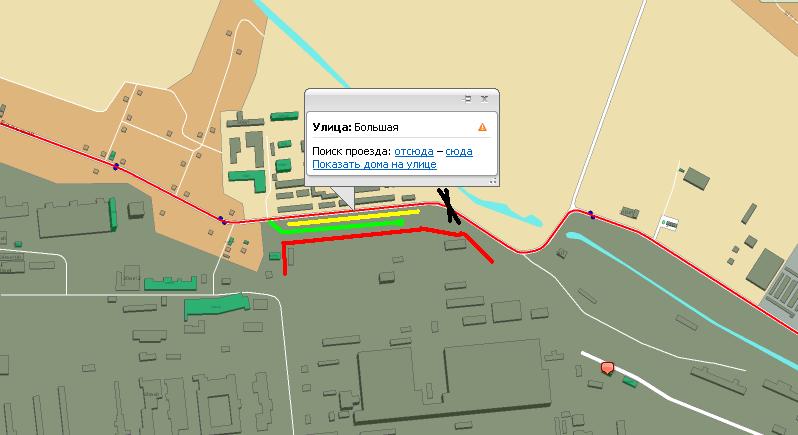798x435 pixels.
Task: Set route destination via 'сюда' link
Action: 459,152
